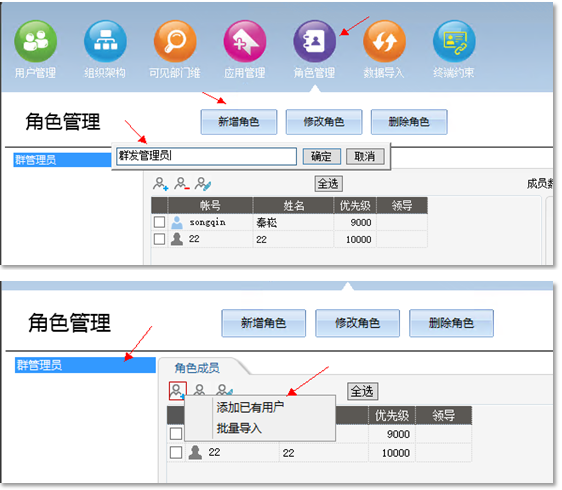Click the role name field containing 群发管理员
Screen dimensions: 562x490
[206, 156]
